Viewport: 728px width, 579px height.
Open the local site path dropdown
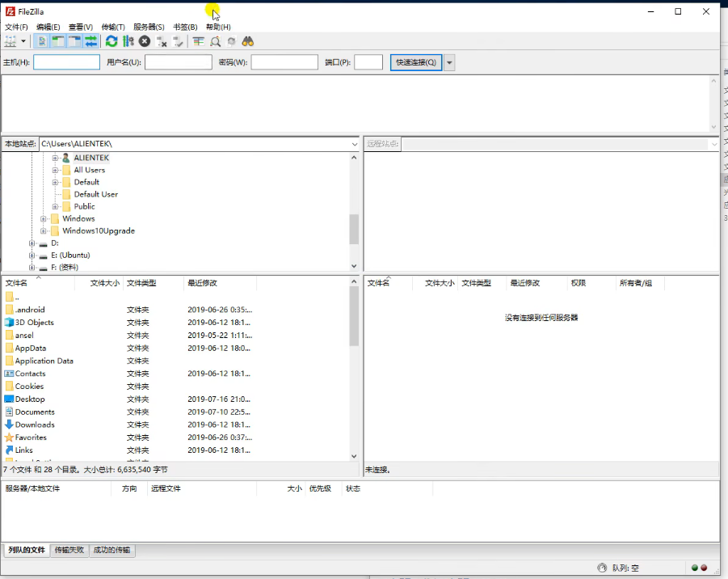pyautogui.click(x=354, y=144)
